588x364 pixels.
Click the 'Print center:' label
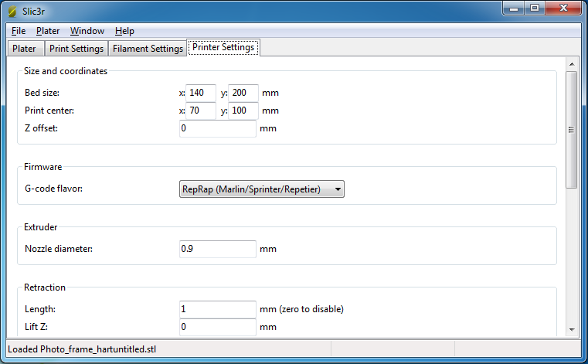coord(49,111)
